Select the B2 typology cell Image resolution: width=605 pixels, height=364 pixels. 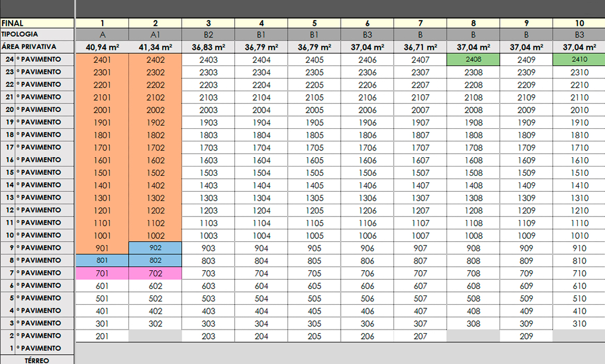pos(208,35)
